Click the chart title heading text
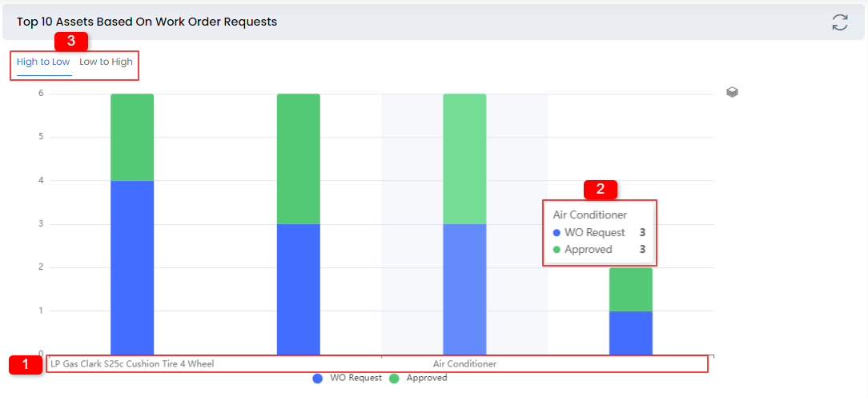Viewport: 868px width, 397px height. [x=147, y=22]
